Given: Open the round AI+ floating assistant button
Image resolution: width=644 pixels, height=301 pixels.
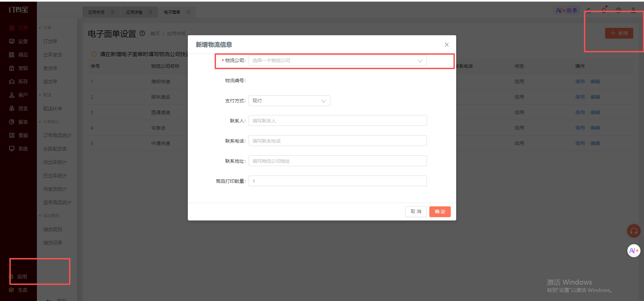Looking at the screenshot, I should point(634,251).
